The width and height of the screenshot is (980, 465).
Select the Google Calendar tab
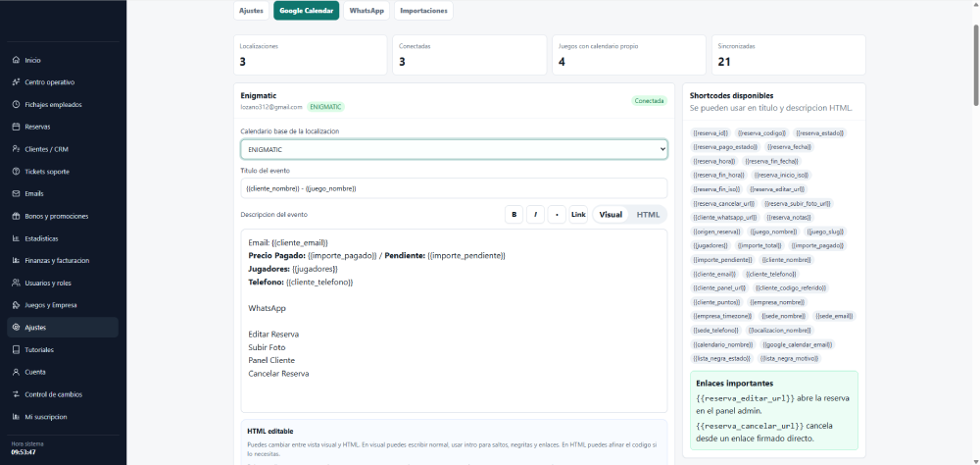pyautogui.click(x=306, y=11)
